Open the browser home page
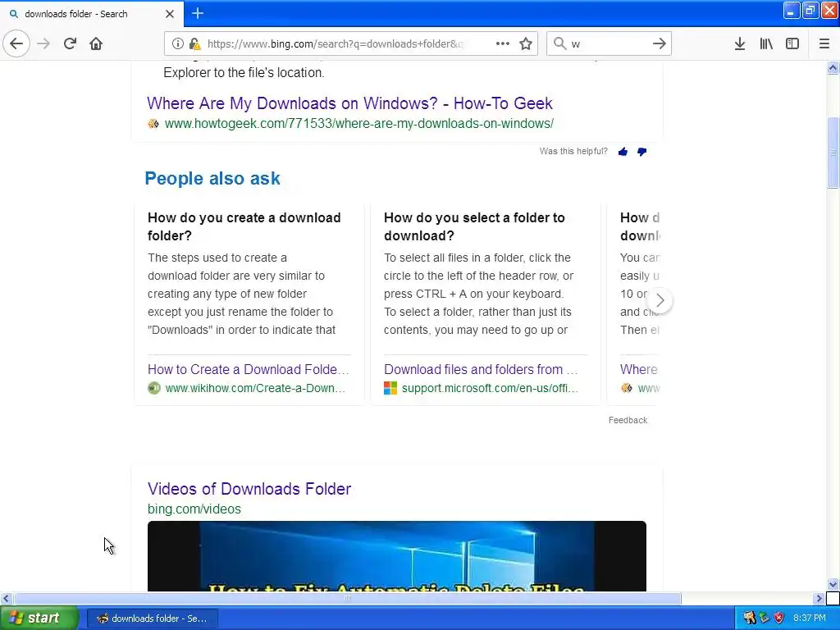840x630 pixels. [96, 43]
